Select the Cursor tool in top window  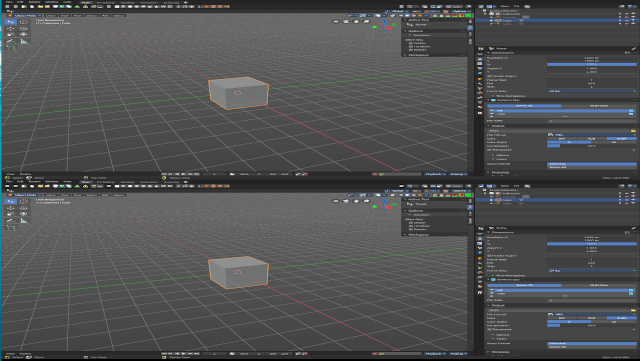(24, 22)
